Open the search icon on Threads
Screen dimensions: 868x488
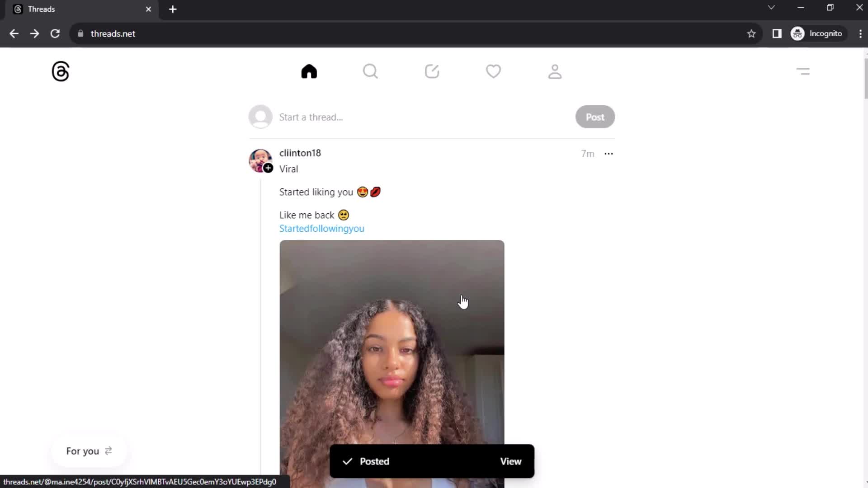point(371,71)
